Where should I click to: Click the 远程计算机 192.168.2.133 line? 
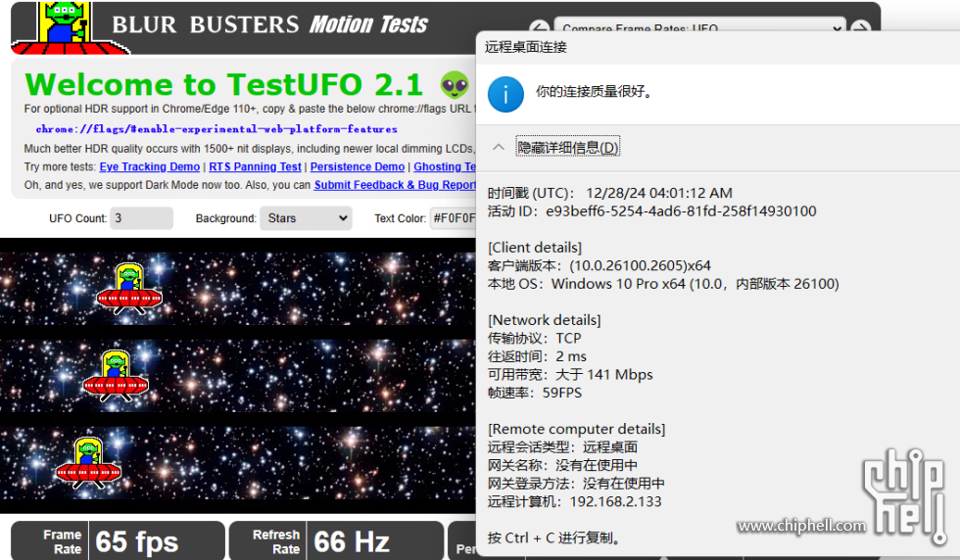574,502
